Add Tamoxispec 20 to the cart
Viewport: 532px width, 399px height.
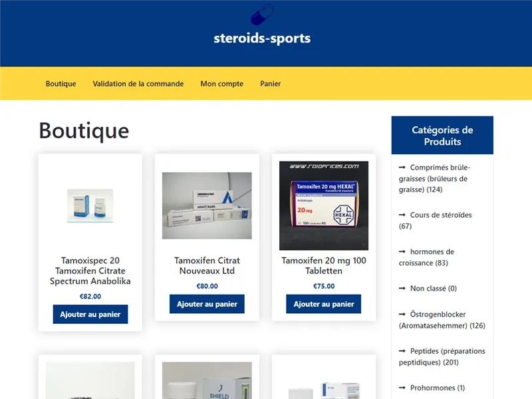coord(90,314)
